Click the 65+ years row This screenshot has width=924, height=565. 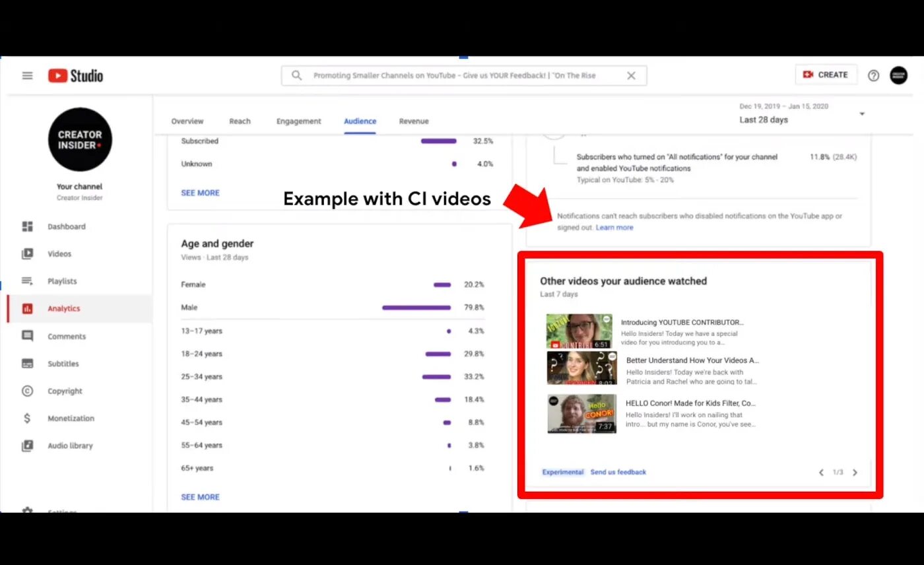point(333,468)
